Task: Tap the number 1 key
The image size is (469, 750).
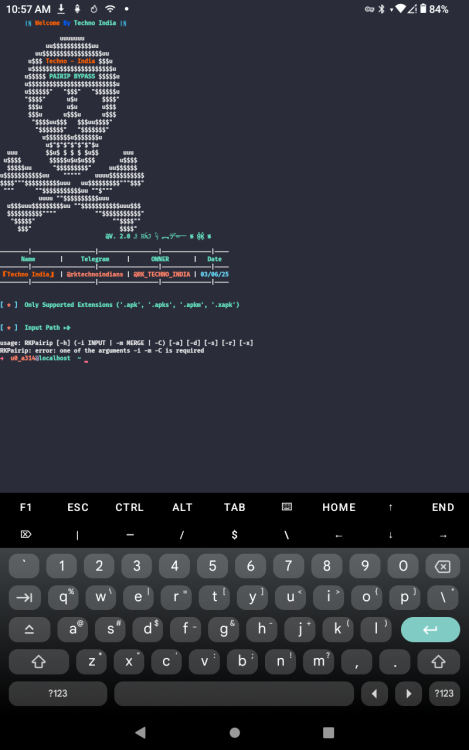Action: [62, 566]
